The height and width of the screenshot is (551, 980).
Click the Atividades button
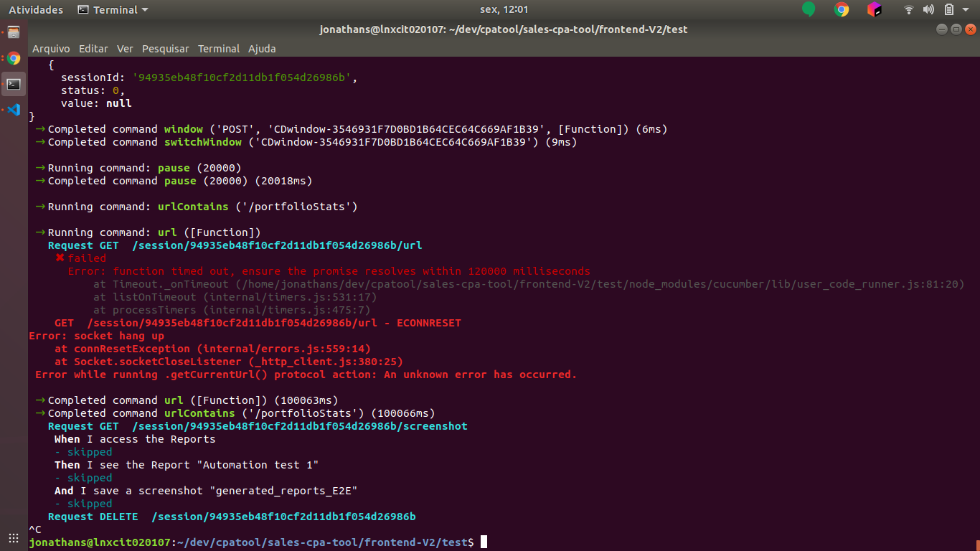click(36, 9)
